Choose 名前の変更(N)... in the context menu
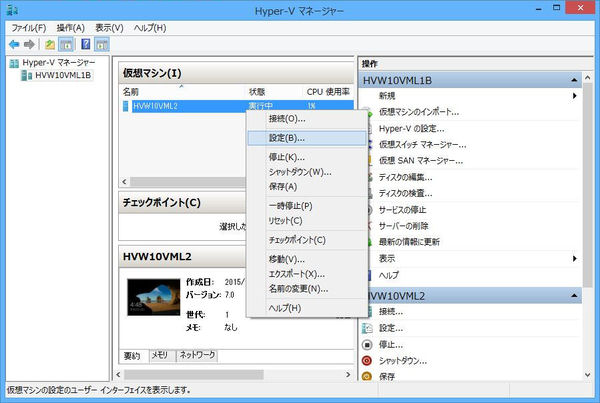The image size is (600, 403). pos(307,289)
